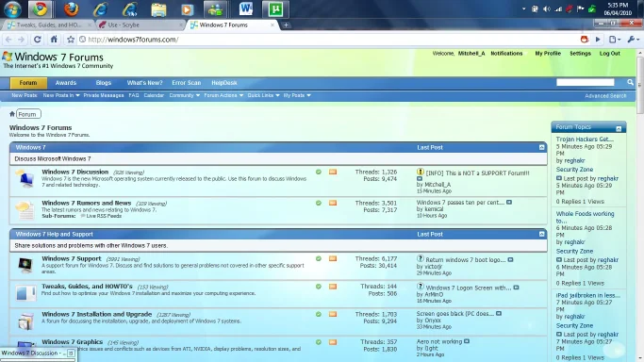
Task: Open the FAQ link
Action: coord(134,95)
